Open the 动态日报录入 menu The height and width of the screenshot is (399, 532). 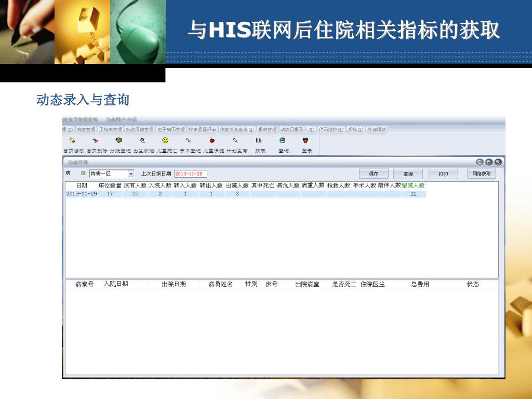click(x=297, y=130)
